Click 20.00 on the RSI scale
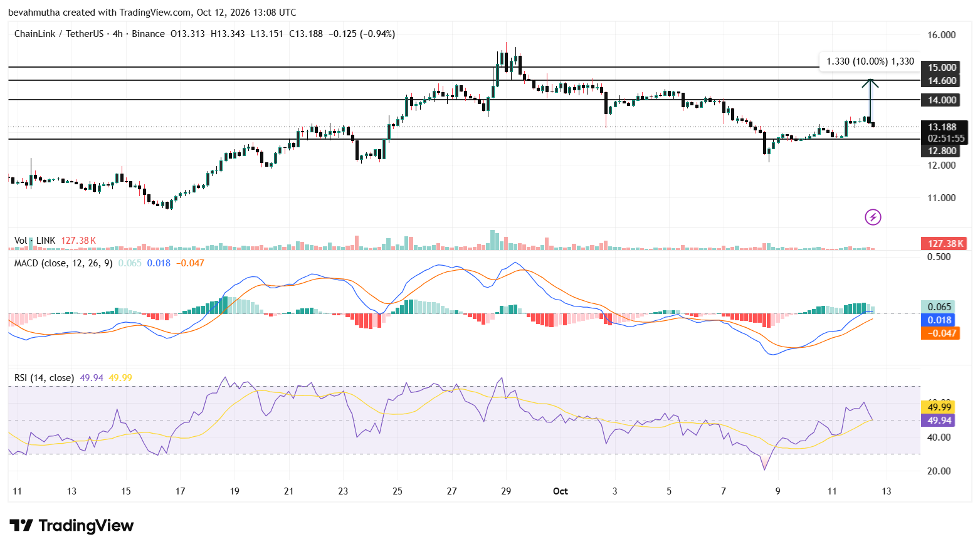 [939, 471]
